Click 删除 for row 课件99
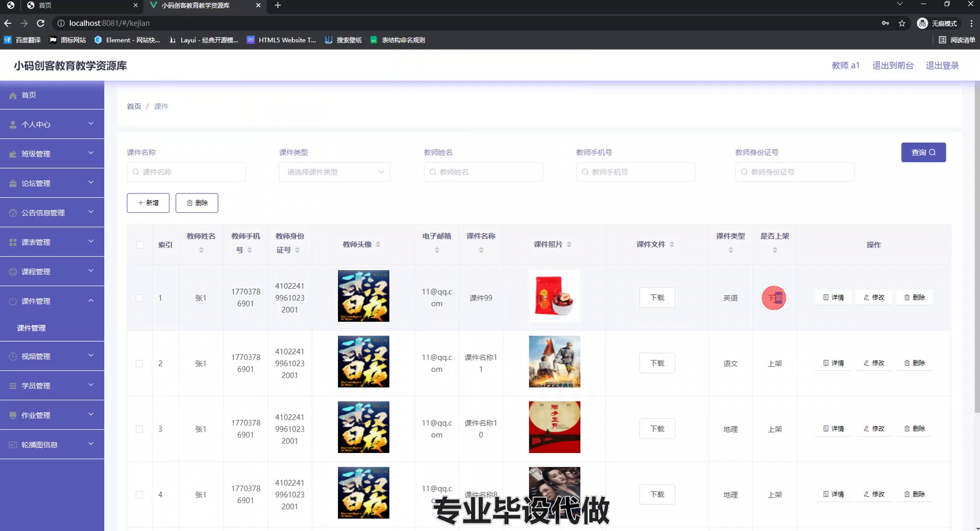Viewport: 980px width, 531px height. coord(915,297)
